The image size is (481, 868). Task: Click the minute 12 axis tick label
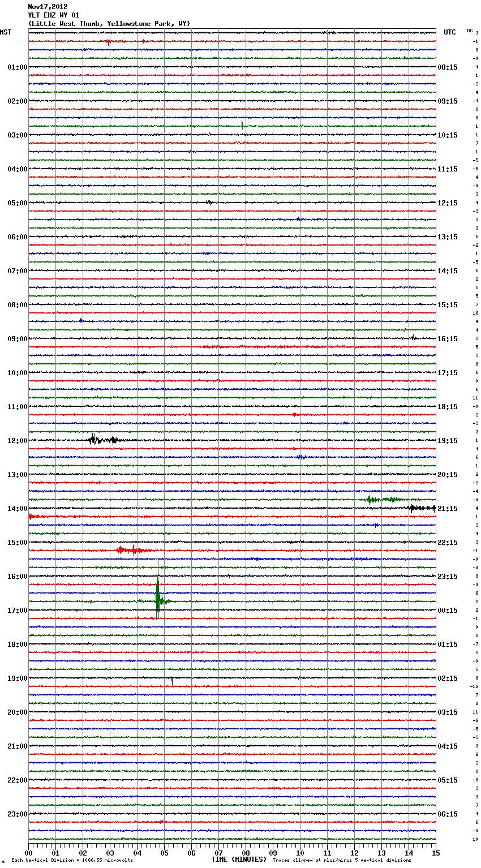click(354, 853)
